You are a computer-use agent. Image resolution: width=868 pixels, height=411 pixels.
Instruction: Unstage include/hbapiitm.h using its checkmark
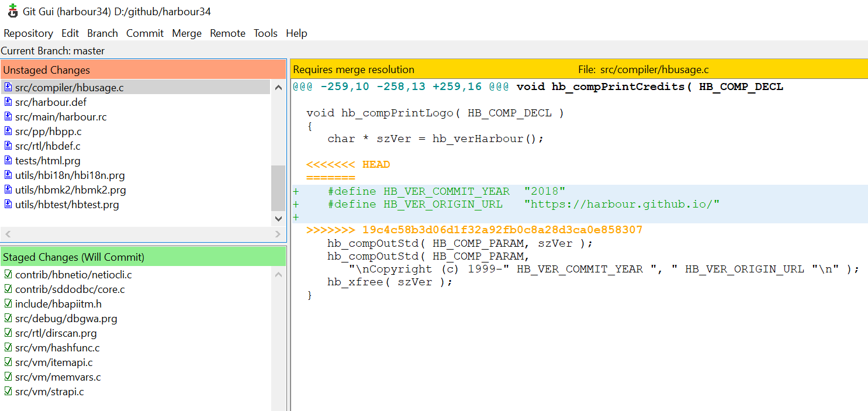(8, 304)
